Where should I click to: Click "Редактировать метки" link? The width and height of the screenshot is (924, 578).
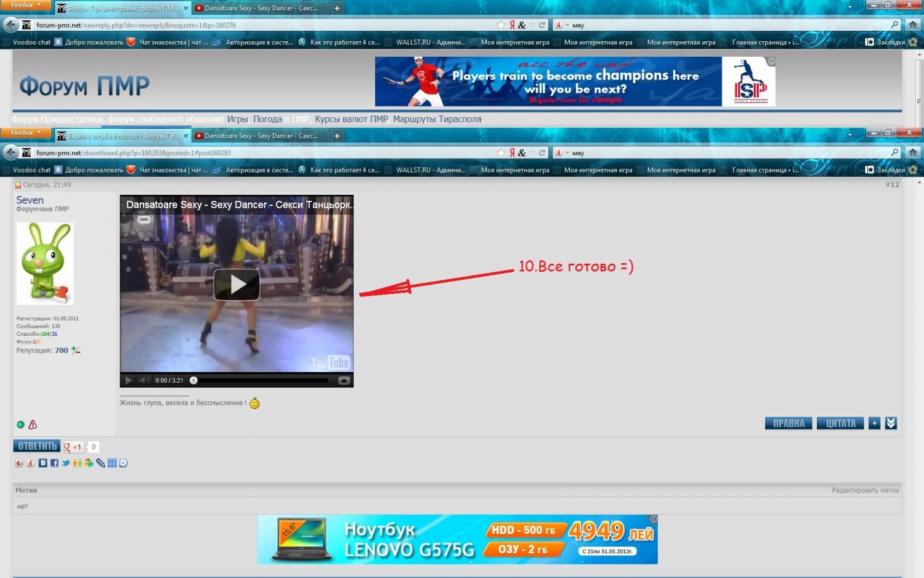[865, 490]
